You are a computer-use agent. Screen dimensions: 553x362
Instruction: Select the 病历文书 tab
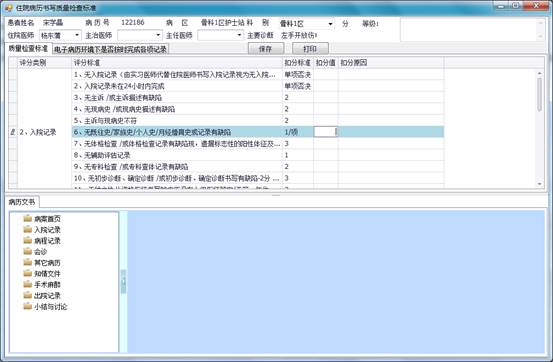pyautogui.click(x=22, y=202)
